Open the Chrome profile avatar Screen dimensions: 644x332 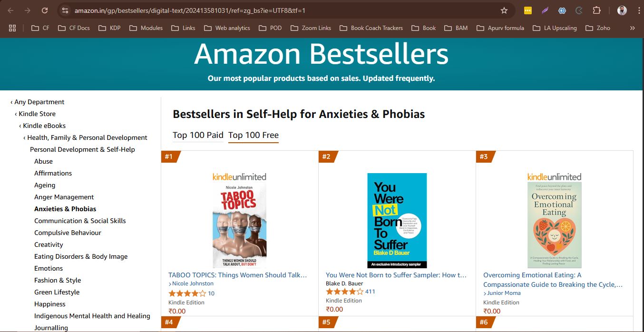[622, 10]
